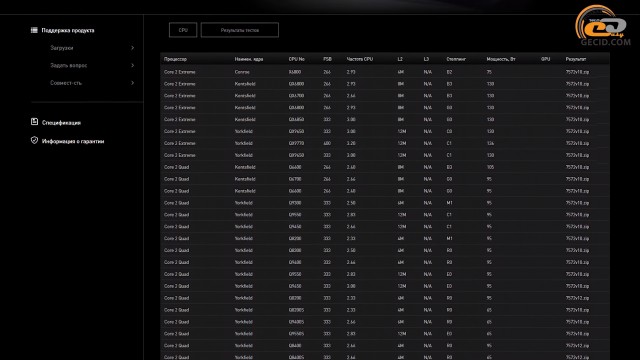Click the Q9550S CPU number cell

point(296,333)
